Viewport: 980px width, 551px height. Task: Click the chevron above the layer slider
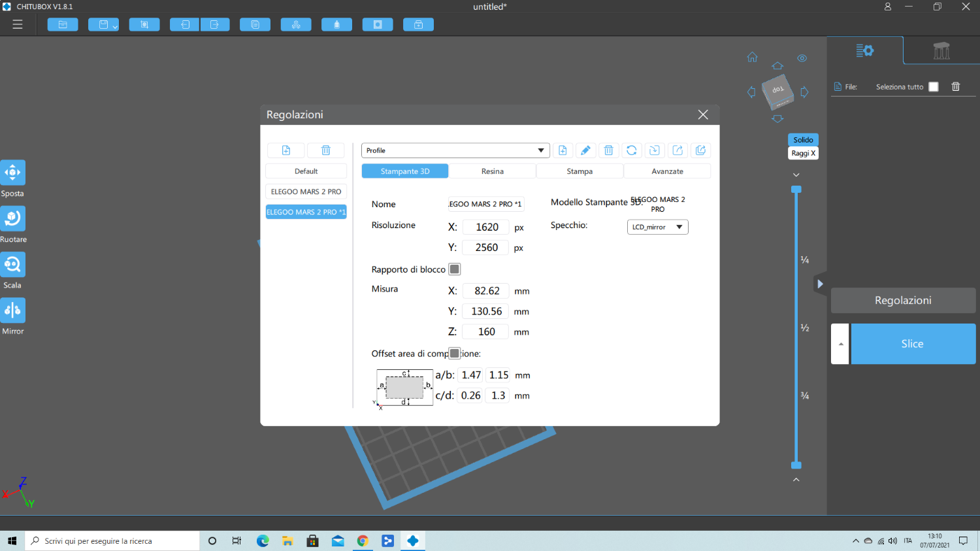click(x=796, y=175)
